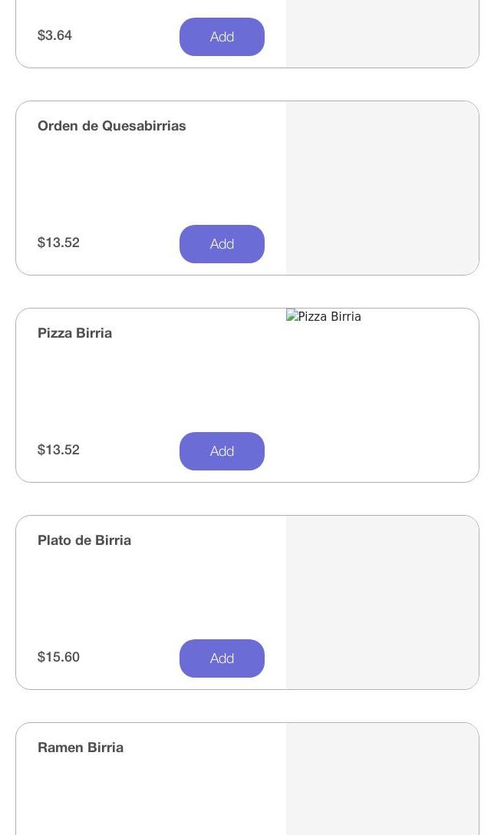Click the Orden de Quesabirrias $13.52 price
Screen dimensions: 504x835
(58, 243)
